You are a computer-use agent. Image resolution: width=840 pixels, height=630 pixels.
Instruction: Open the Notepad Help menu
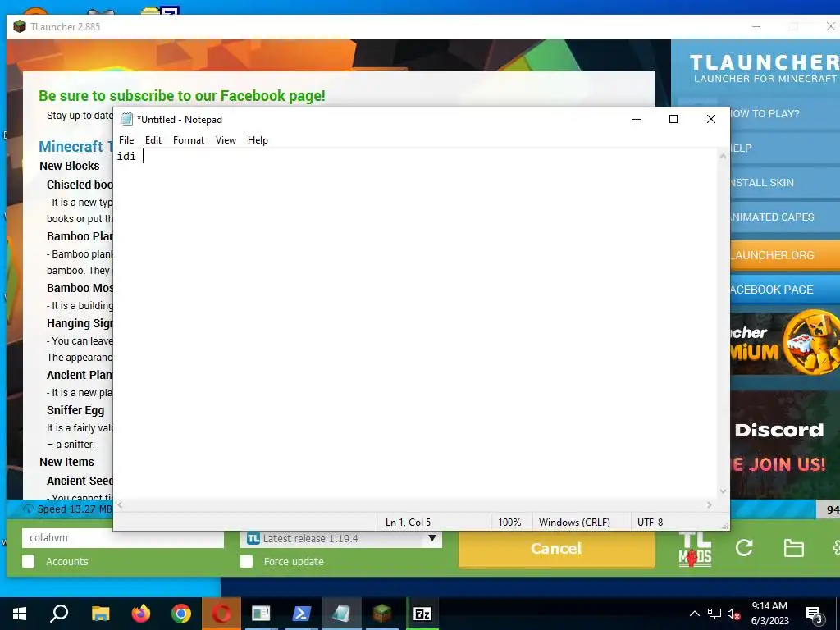[x=258, y=139]
